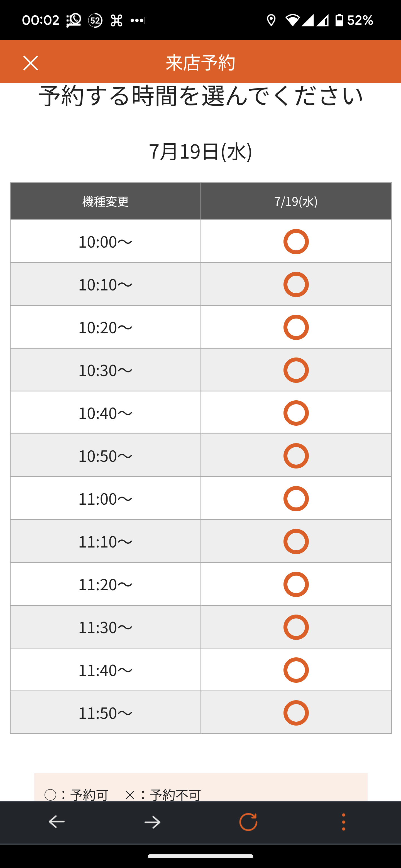Pick the 11:10 slot circle

coord(296,541)
